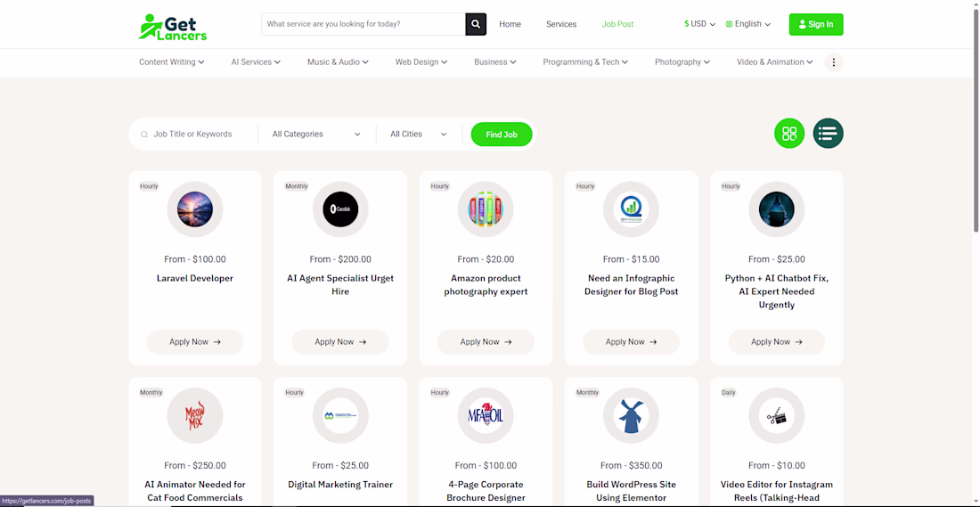Viewport: 980px width, 507px height.
Task: Apply Now for Amazon product photography expert
Action: point(486,342)
